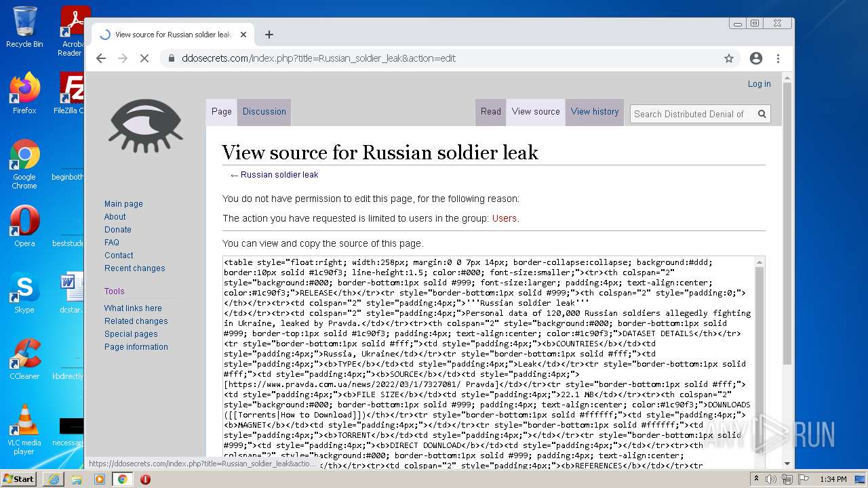Open Windows Media Player in taskbar

100,479
